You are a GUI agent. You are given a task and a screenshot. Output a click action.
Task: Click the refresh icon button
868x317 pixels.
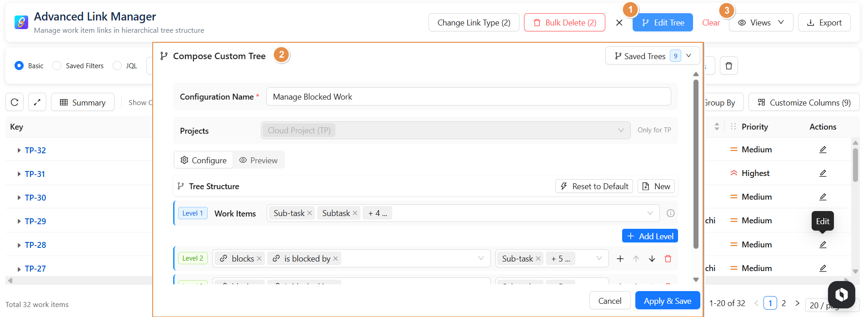[x=15, y=102]
